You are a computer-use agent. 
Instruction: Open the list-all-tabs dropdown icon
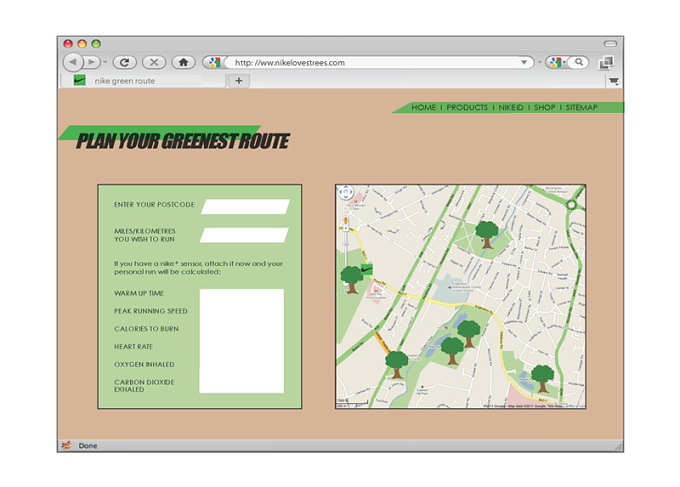pyautogui.click(x=614, y=81)
